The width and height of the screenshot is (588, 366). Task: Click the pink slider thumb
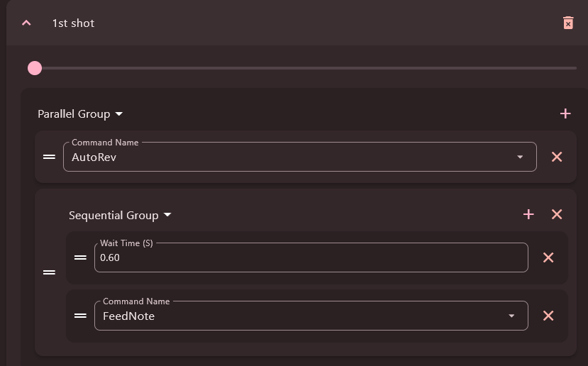tap(35, 68)
